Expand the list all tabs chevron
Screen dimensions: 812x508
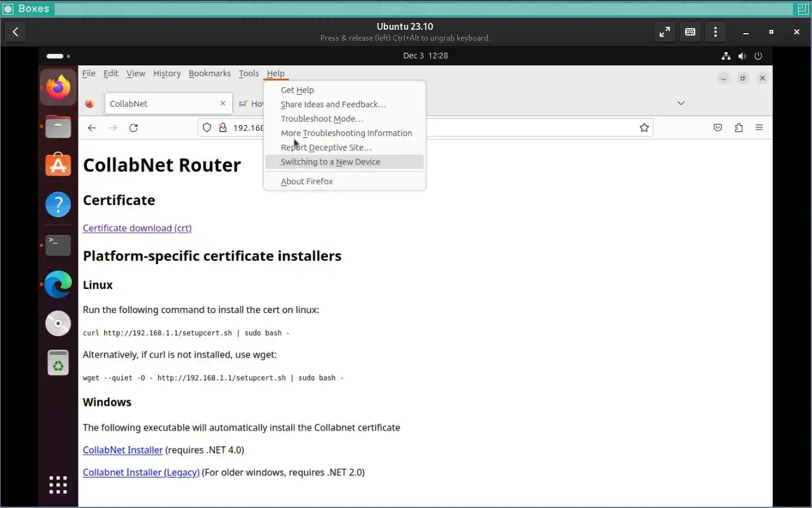pos(681,103)
